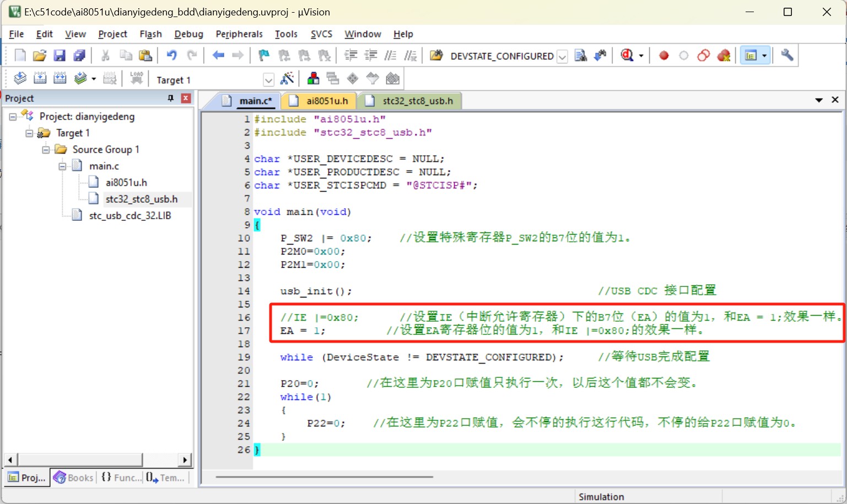Insert/Remove breakpoint red dot

click(663, 55)
